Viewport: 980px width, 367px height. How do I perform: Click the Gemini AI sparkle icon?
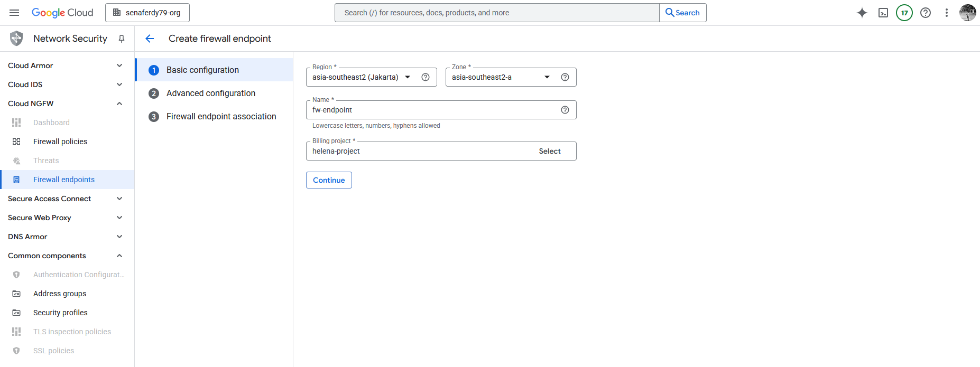(862, 13)
